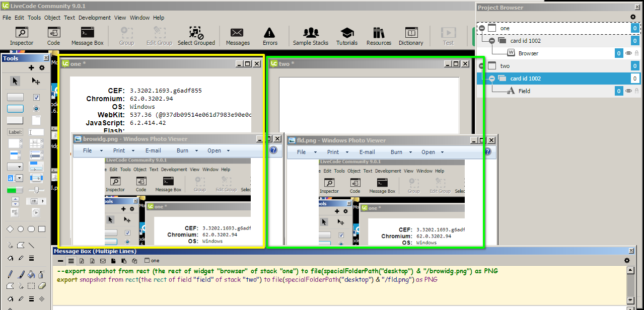
Task: Open Resources from the toolbar
Action: (x=379, y=36)
